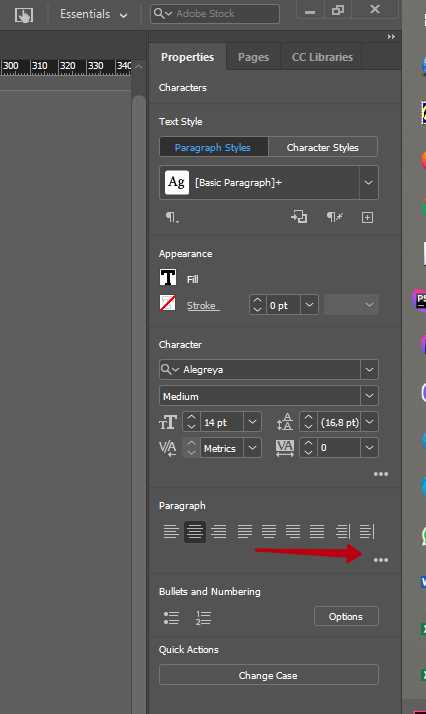The width and height of the screenshot is (426, 714).
Task: Toggle Align Center paragraph alignment
Action: point(195,531)
